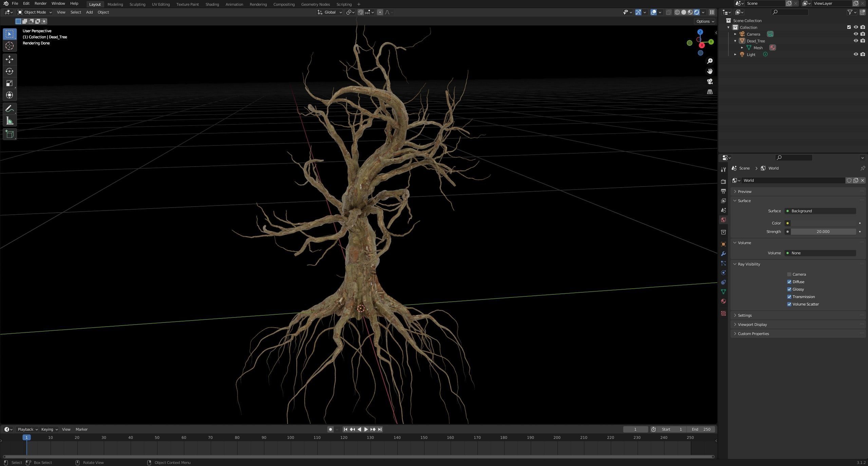Uncheck the Glossy ray visibility checkbox

(x=789, y=289)
